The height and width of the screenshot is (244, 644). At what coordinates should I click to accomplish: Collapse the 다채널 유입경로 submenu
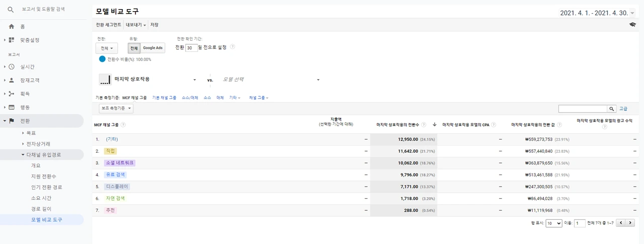coord(23,155)
